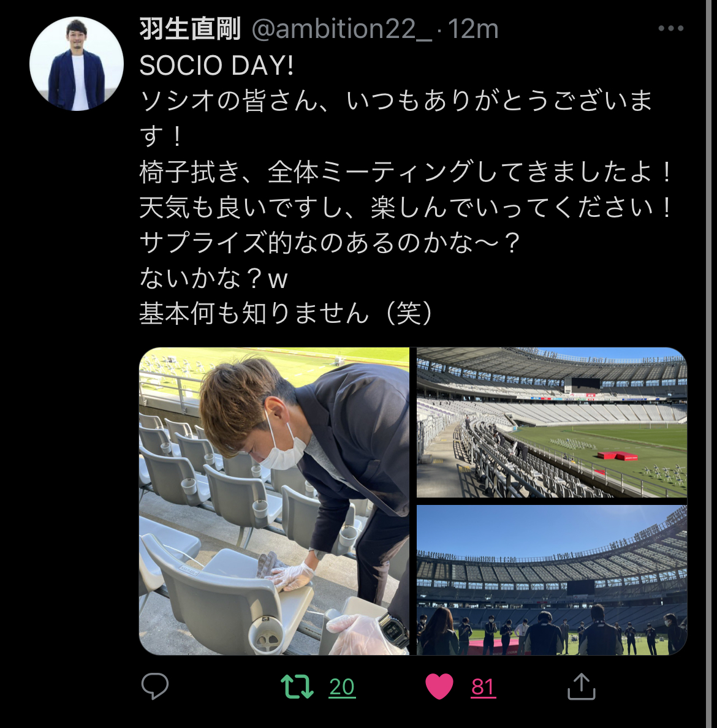The width and height of the screenshot is (717, 728).
Task: View retweet count 20
Action: click(x=342, y=687)
